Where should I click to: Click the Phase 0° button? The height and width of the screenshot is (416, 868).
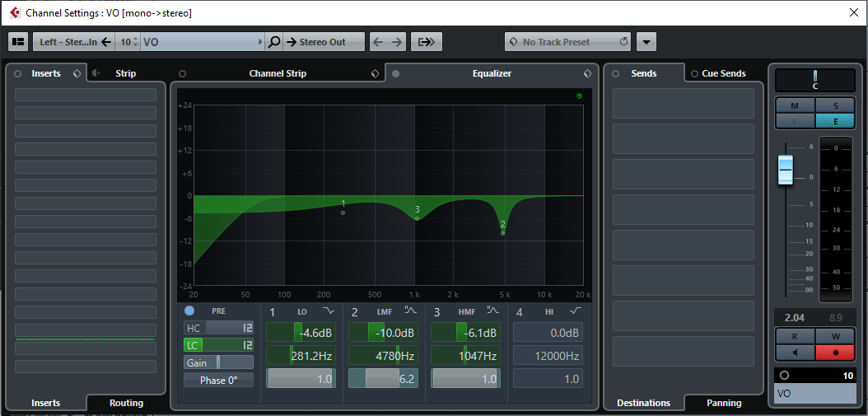click(219, 381)
